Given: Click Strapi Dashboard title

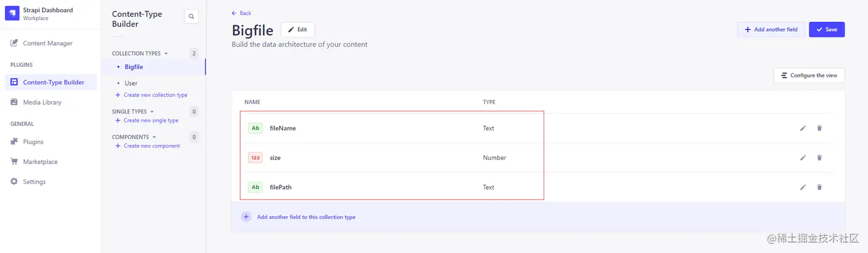Looking at the screenshot, I should (48, 10).
